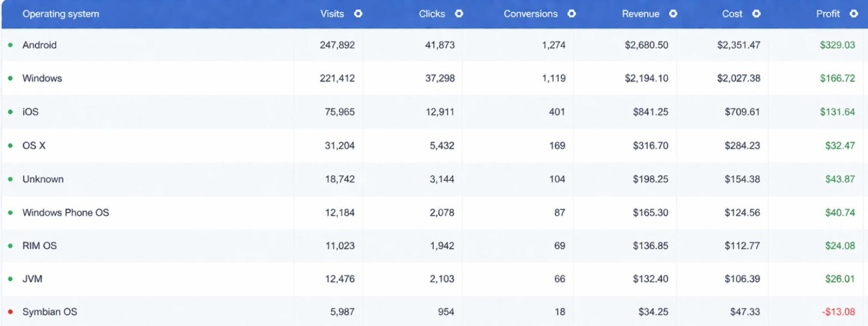Open settings icon next to Conversions column

pyautogui.click(x=572, y=14)
